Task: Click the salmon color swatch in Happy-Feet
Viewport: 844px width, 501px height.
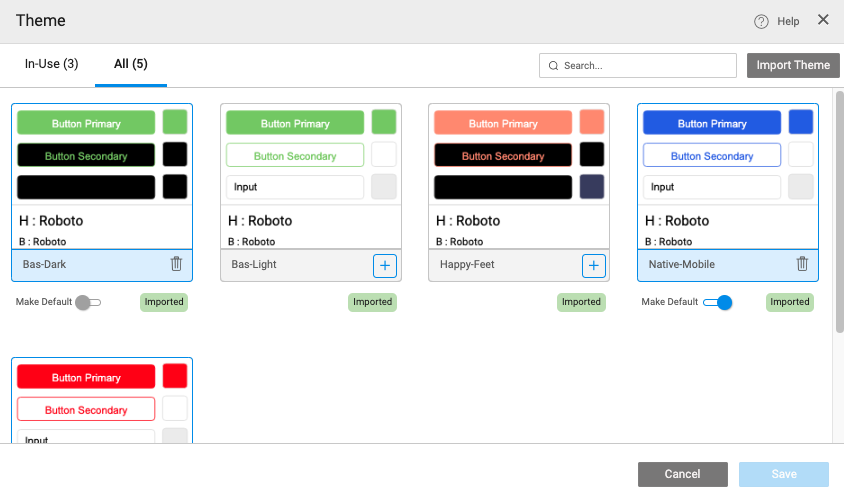Action: [592, 122]
